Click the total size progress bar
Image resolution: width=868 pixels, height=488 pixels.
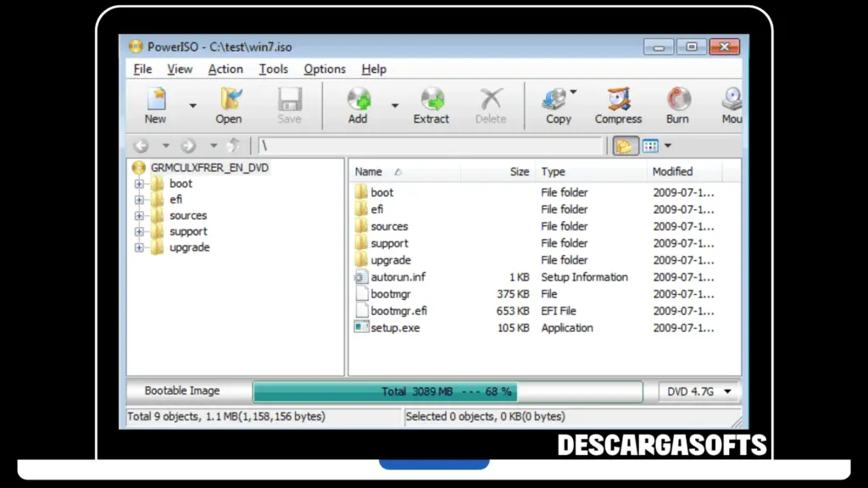[x=447, y=391]
